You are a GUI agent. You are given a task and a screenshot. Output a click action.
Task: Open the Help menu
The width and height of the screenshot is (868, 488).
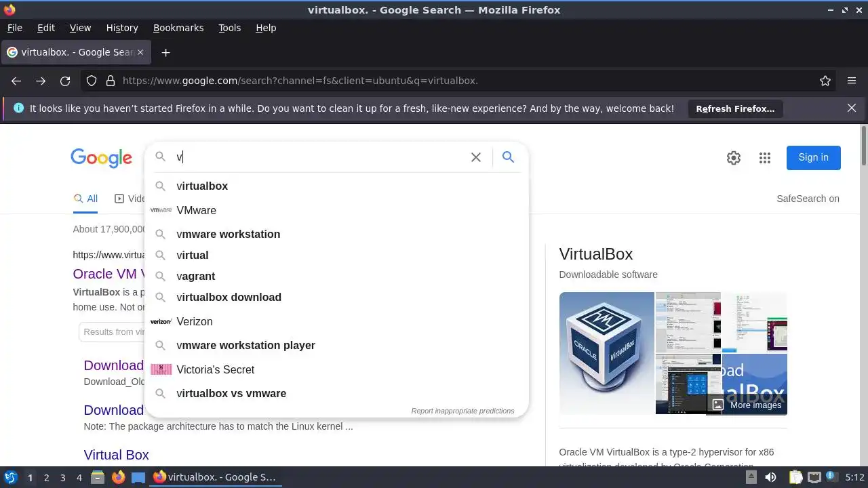[266, 28]
